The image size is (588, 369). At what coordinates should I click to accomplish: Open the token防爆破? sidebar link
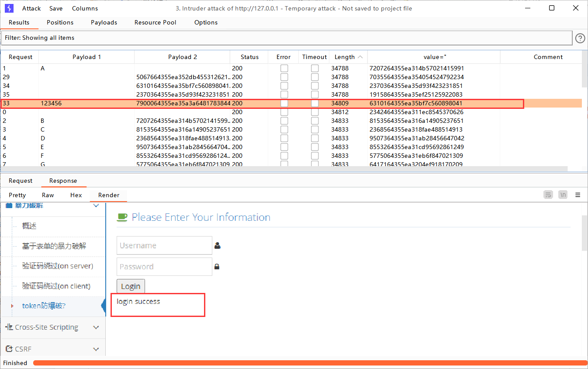44,306
